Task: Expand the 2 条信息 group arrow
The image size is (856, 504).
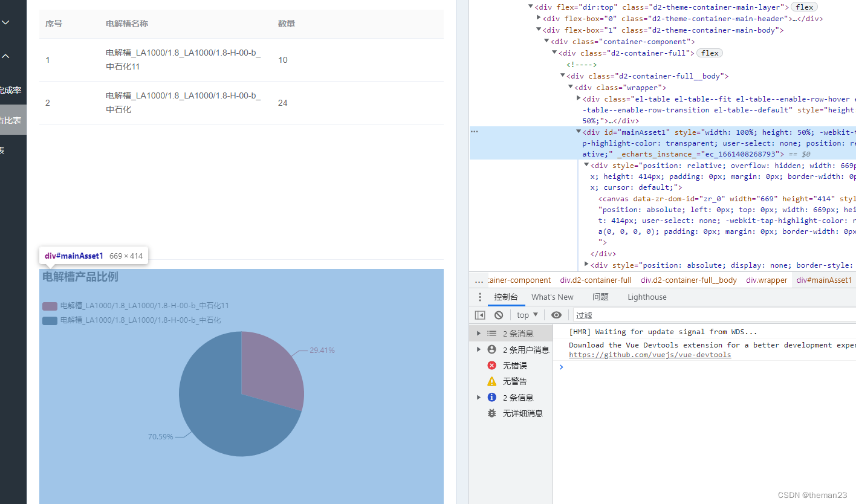Action: tap(479, 397)
